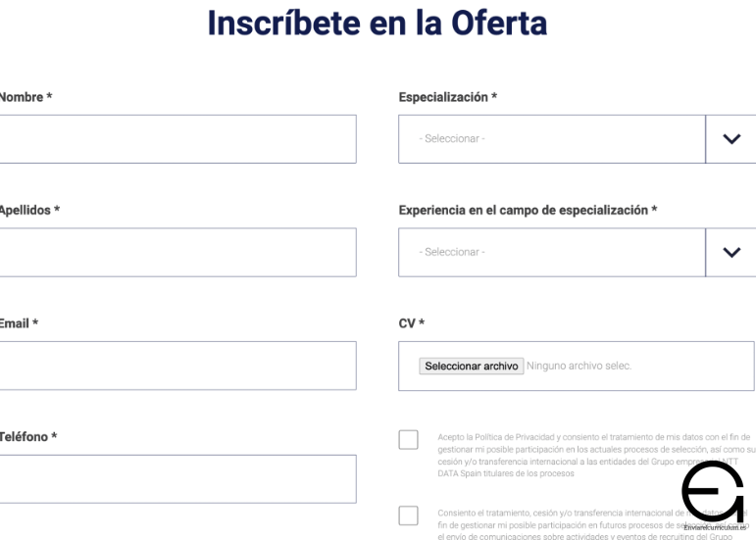
Task: Click the "Nombre *" label
Action: 25,97
